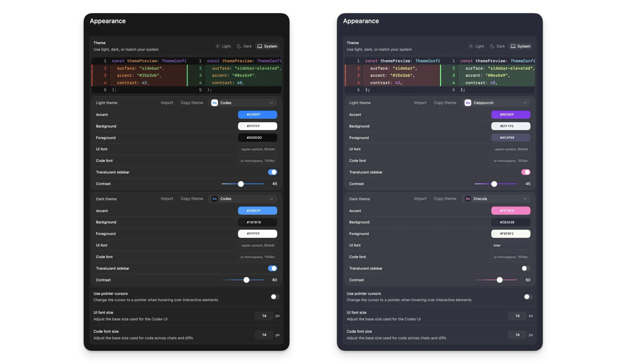The image size is (627, 364).
Task: Open the Codex light theme dropdown
Action: tap(243, 102)
